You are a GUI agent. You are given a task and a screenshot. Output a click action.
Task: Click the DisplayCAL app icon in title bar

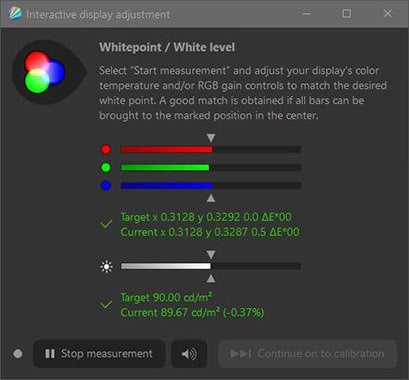pos(15,14)
